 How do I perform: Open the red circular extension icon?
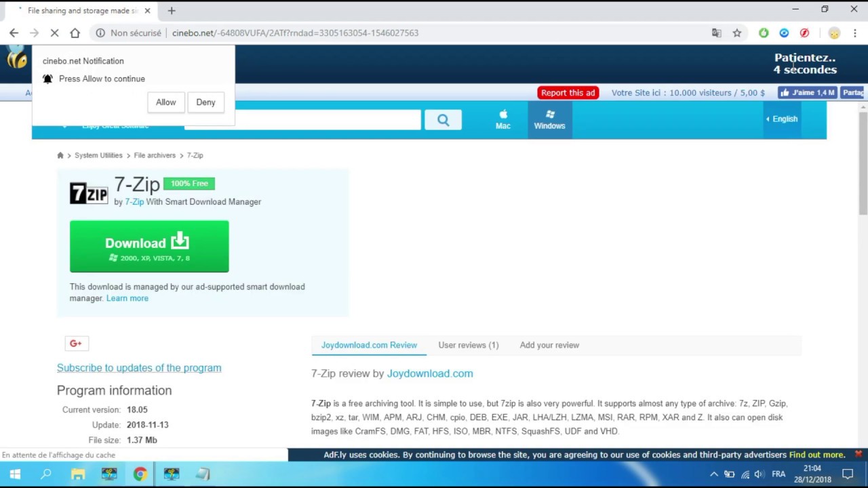click(804, 33)
